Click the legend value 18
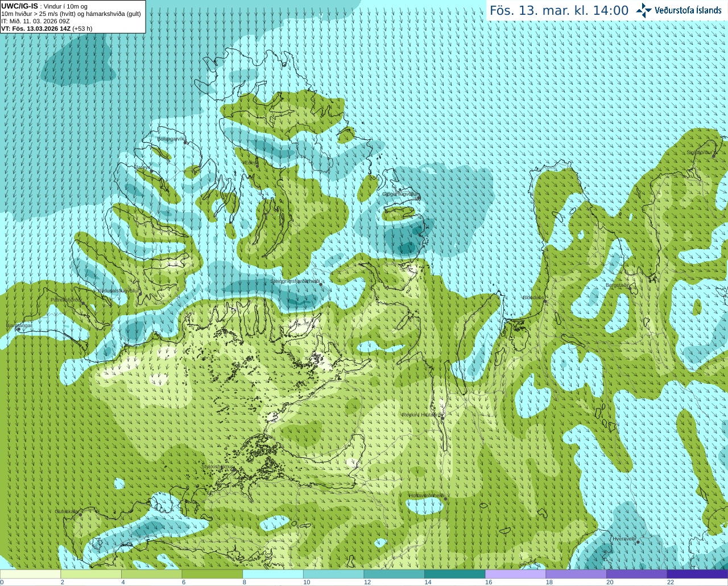Viewport: 728px width, 586px height. click(549, 583)
